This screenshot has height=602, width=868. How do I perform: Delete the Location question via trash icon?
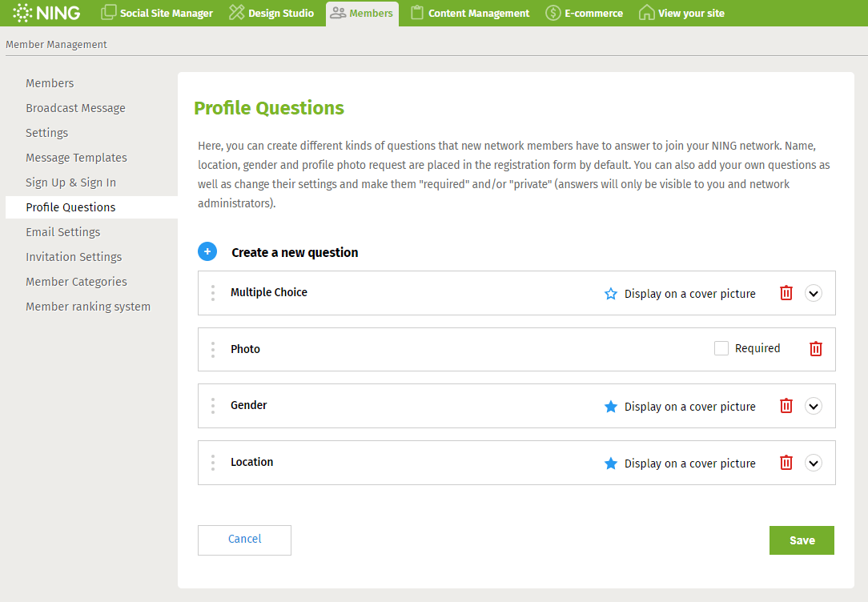[x=786, y=463]
